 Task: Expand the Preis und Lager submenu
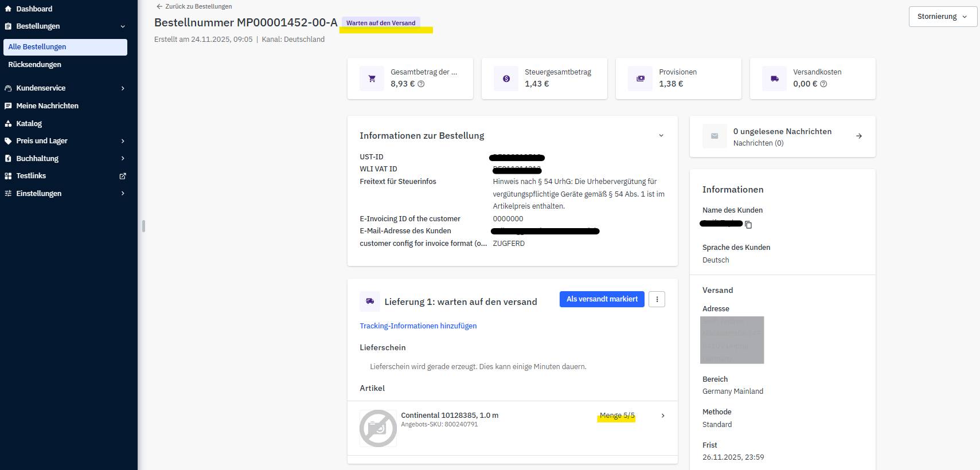coord(122,141)
